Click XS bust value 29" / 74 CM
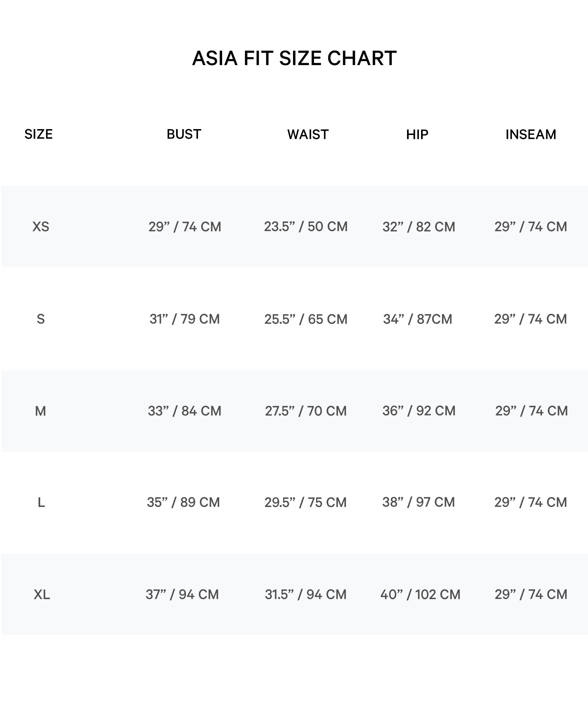Viewport: 588px width, 706px height. pyautogui.click(x=185, y=227)
